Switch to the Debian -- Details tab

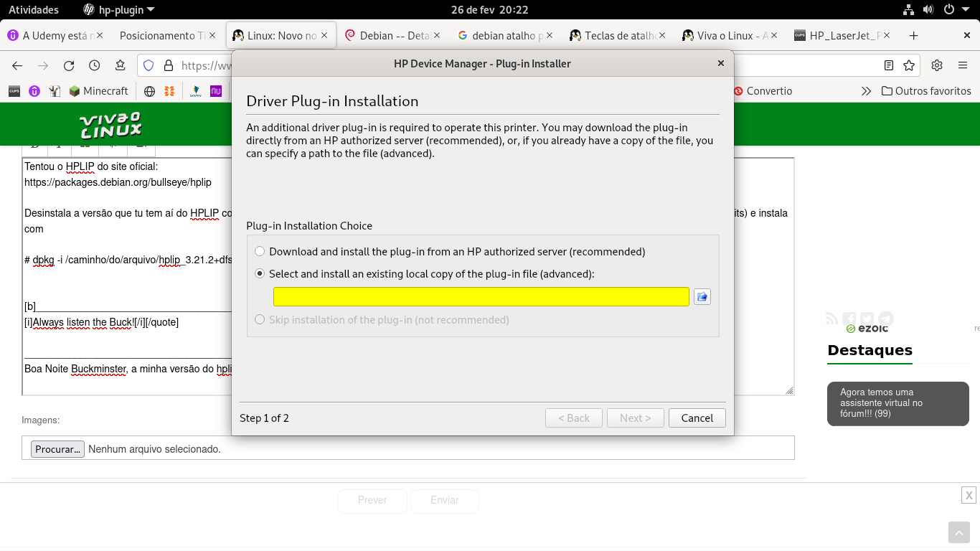(x=394, y=35)
